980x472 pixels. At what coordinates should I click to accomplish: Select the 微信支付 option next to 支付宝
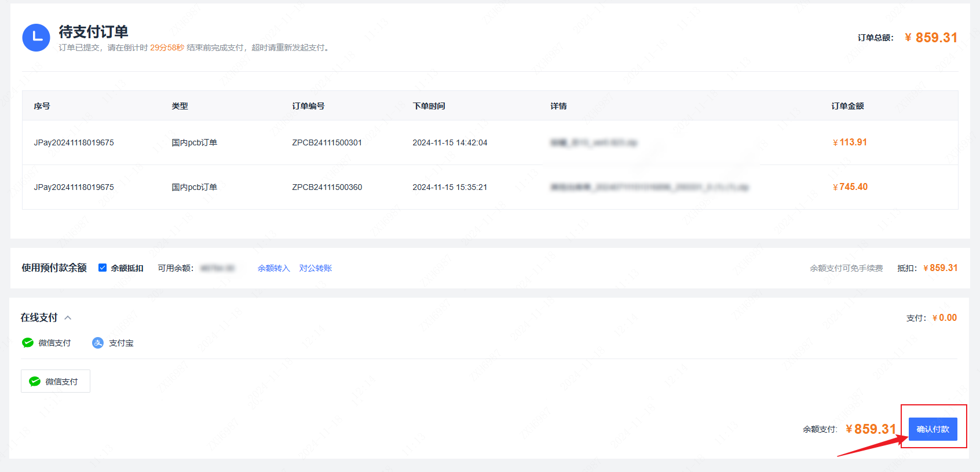point(47,343)
